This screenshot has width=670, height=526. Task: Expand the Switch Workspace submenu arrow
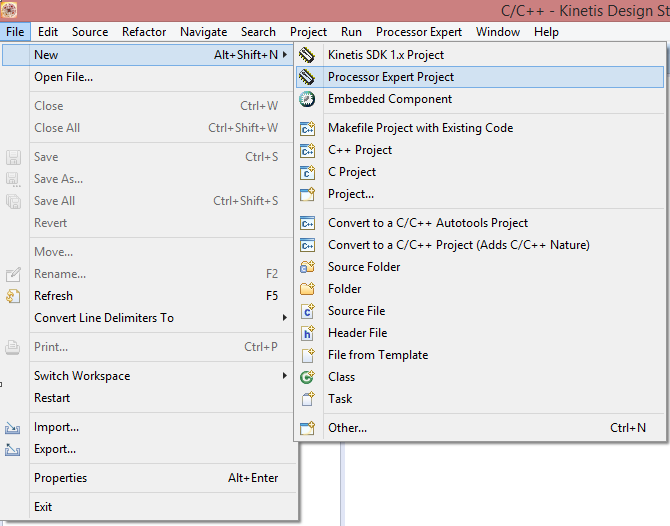point(285,376)
